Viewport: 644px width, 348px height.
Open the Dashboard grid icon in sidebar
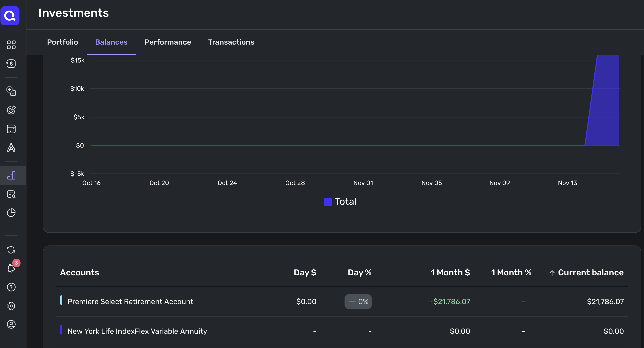click(11, 45)
